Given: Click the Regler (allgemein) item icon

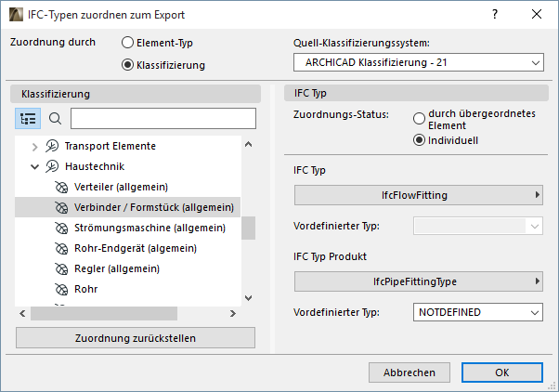Looking at the screenshot, I should (62, 268).
